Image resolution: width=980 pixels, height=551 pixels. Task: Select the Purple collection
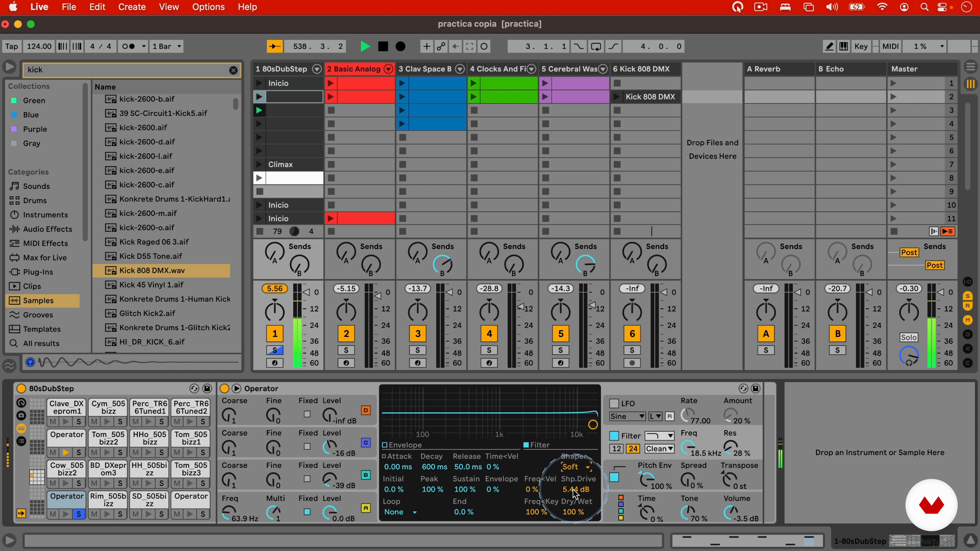point(35,129)
